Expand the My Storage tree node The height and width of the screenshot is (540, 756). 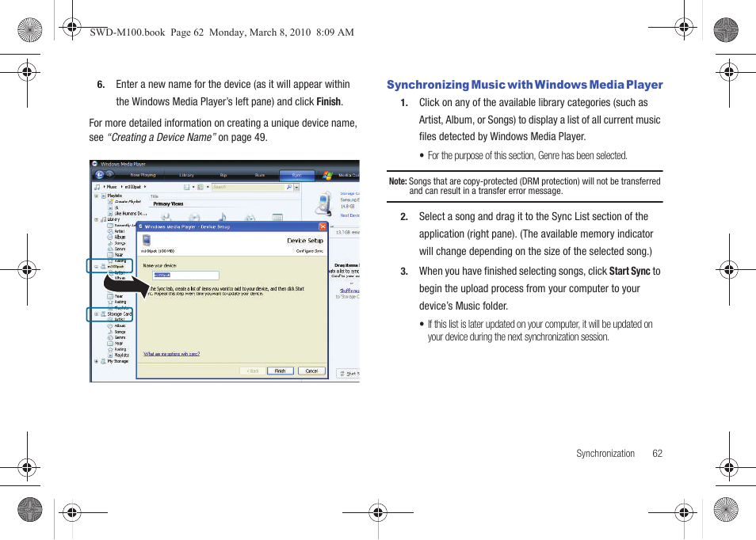tap(97, 361)
